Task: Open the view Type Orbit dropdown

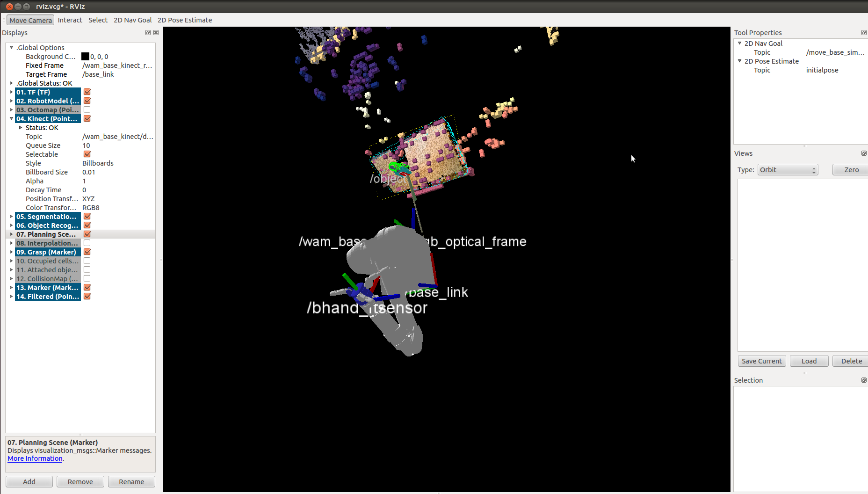Action: (x=788, y=170)
